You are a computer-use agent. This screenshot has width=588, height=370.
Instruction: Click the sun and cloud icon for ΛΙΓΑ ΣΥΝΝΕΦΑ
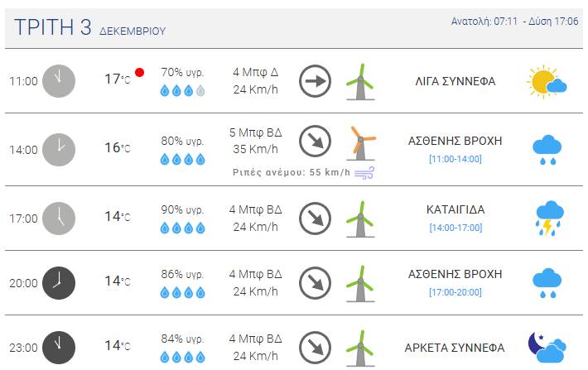(547, 82)
